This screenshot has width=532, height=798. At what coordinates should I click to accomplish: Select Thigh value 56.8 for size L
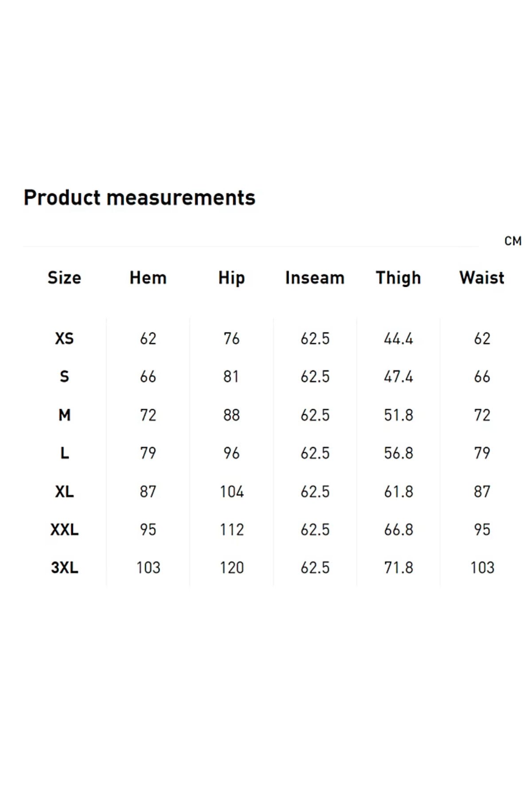coord(398,453)
